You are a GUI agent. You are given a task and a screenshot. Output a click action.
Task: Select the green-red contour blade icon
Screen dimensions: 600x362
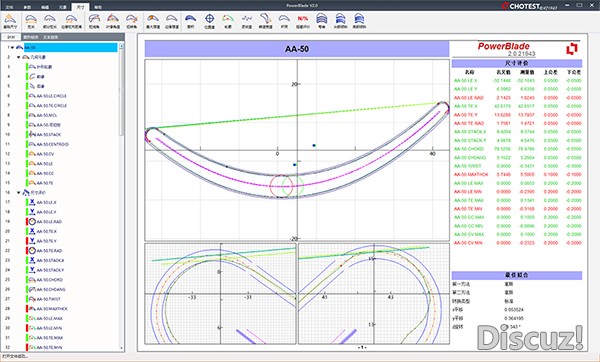[x=228, y=18]
